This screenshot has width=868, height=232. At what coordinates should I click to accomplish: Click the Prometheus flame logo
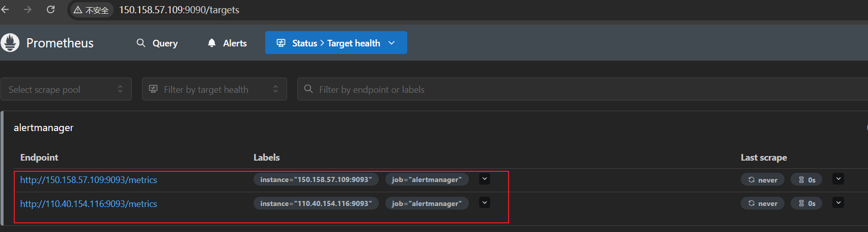click(x=10, y=43)
